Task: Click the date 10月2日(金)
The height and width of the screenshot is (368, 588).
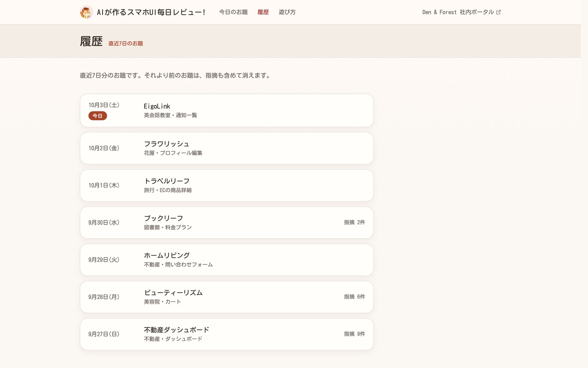Action: click(104, 148)
